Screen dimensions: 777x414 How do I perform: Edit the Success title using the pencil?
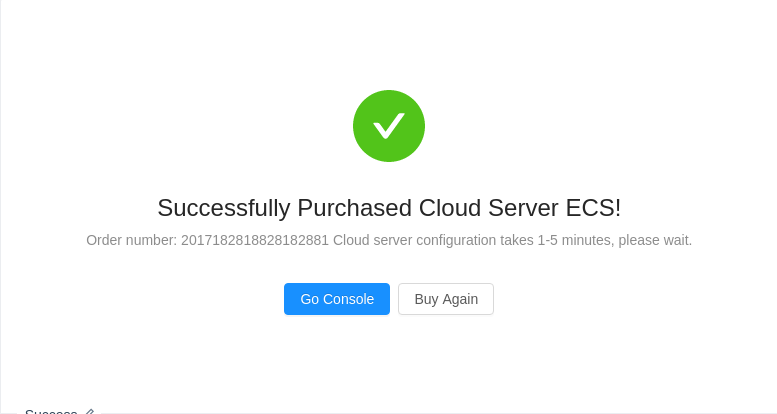[90, 412]
